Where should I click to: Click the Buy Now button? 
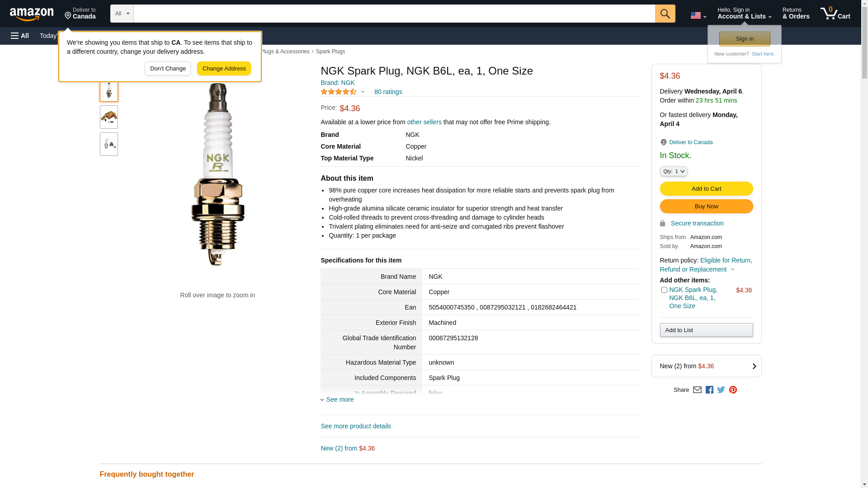point(706,206)
